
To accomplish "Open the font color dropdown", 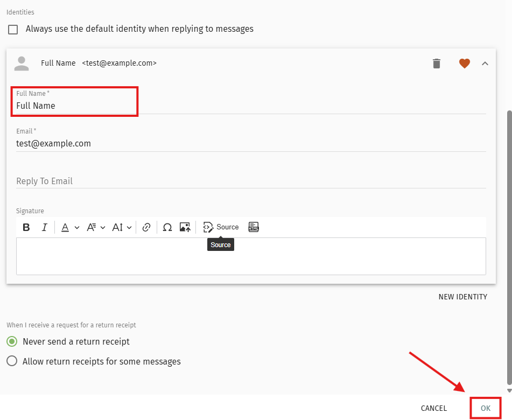I will tap(69, 227).
